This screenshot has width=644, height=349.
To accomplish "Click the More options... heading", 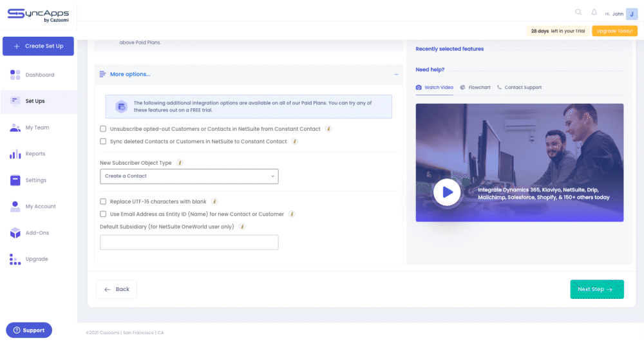I will (130, 74).
